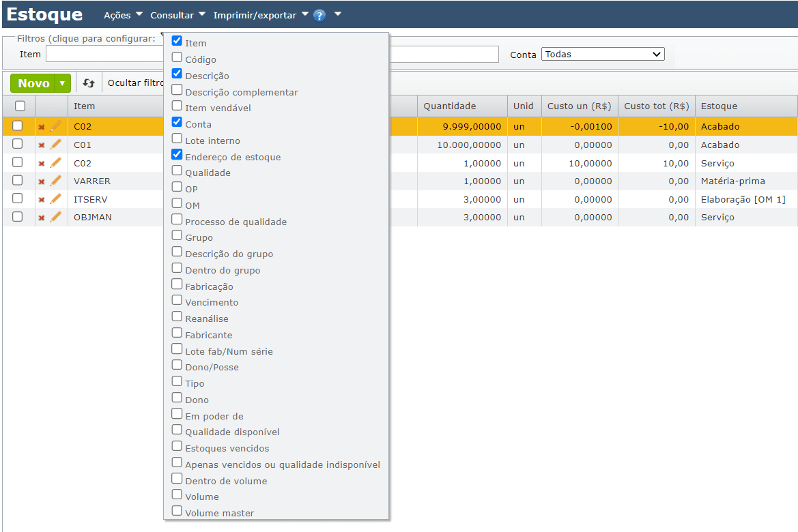
Task: Check the OM filter option
Action: coord(177,203)
